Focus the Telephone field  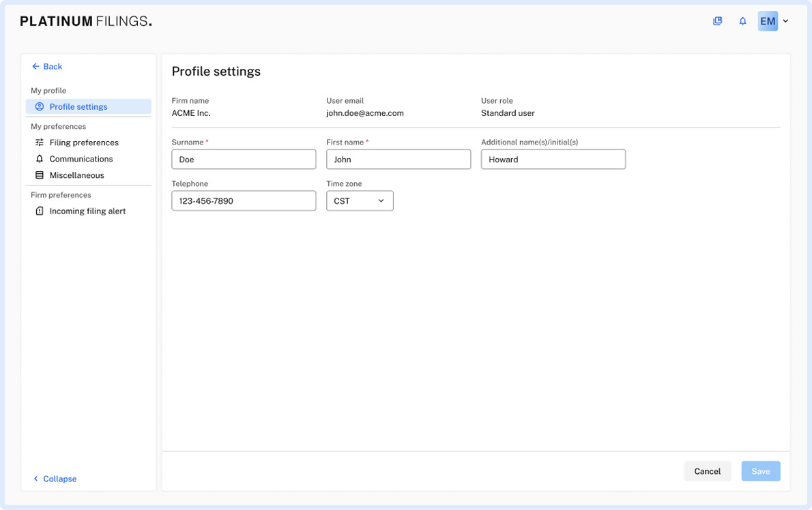pyautogui.click(x=244, y=200)
